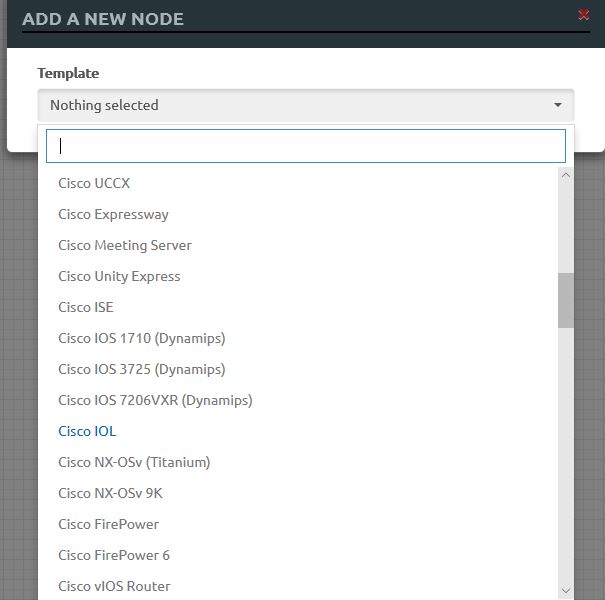Close the Add a New Node dialog
605x600 pixels.
[x=583, y=15]
